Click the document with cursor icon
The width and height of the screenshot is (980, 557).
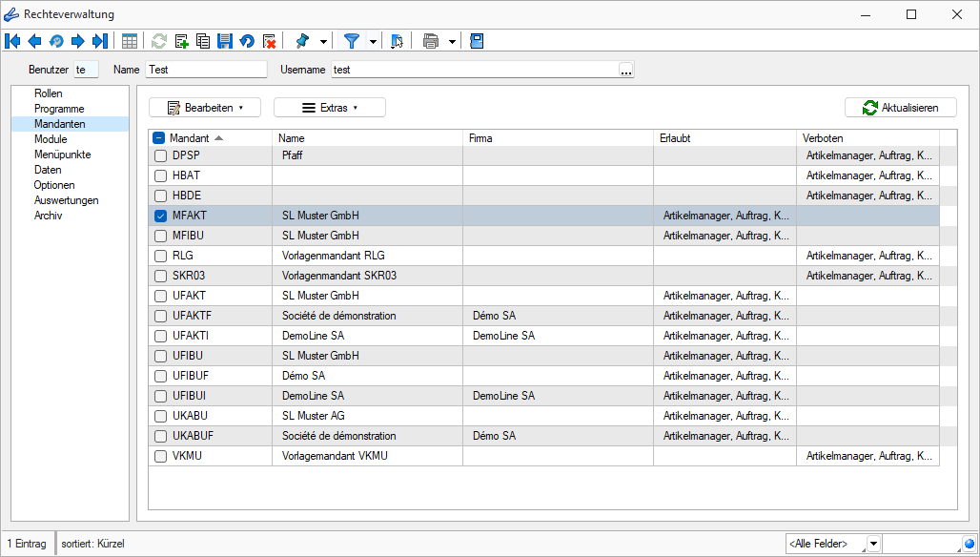(397, 41)
